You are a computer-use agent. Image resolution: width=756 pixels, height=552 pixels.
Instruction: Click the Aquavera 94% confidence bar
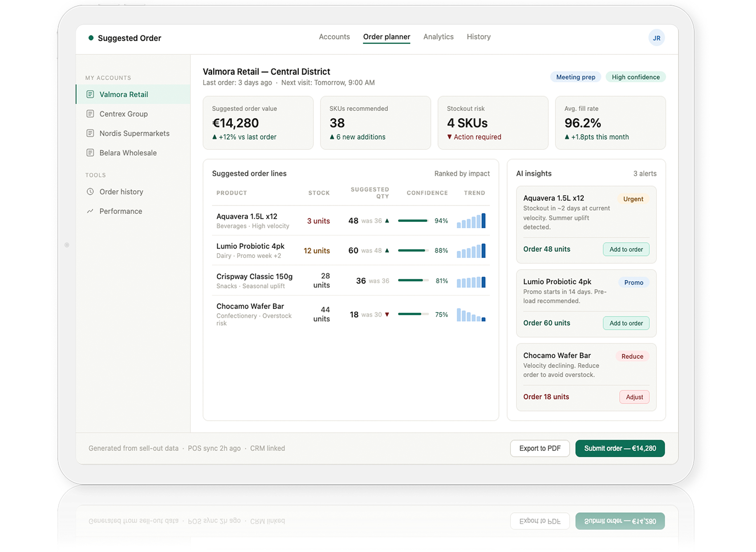413,221
